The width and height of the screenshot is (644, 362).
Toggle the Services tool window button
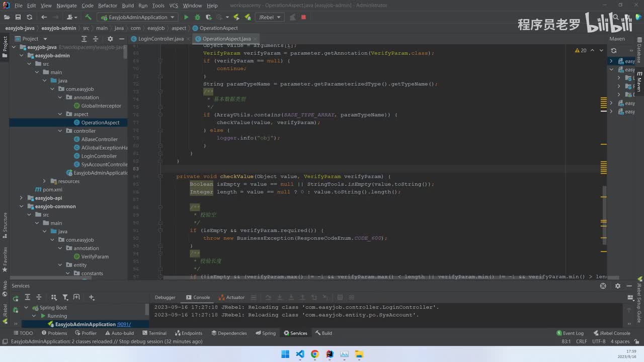pyautogui.click(x=295, y=333)
